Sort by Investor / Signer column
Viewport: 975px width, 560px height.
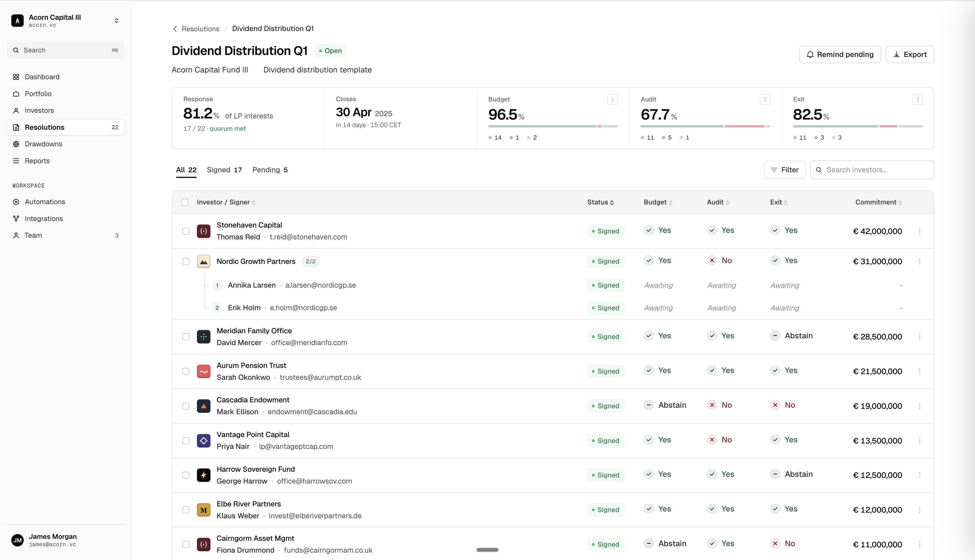pyautogui.click(x=226, y=202)
